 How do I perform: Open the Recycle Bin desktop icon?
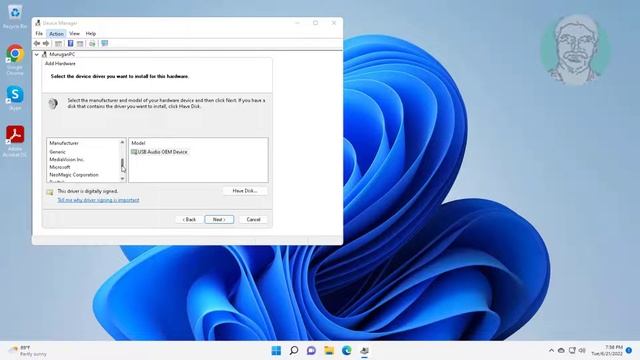click(15, 16)
